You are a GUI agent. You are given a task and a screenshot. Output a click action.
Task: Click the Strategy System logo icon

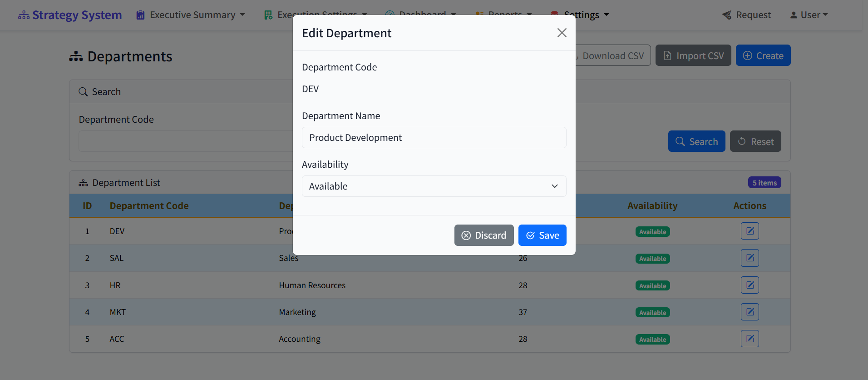[24, 15]
